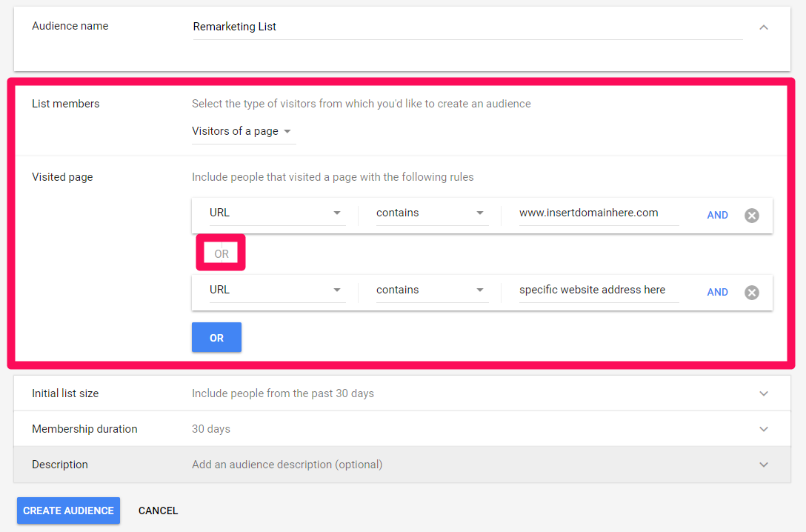Click the 'Visited page' label
The height and width of the screenshot is (532, 806).
62,177
